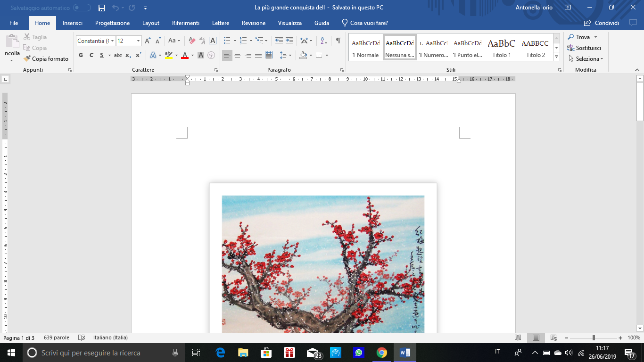
Task: Open the proofing check icon in the status bar
Action: 82,338
